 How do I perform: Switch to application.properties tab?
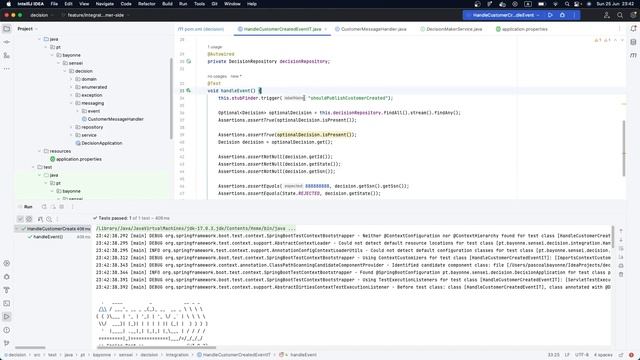tap(522, 29)
